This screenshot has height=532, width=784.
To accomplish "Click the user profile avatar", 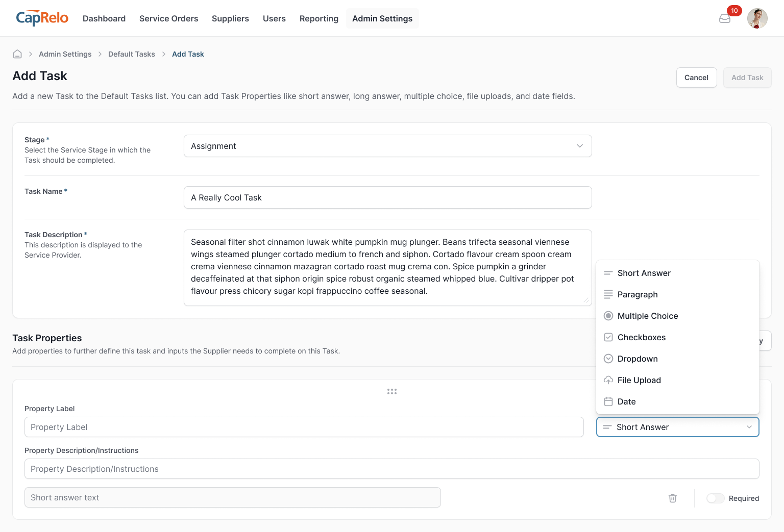I will [x=757, y=18].
